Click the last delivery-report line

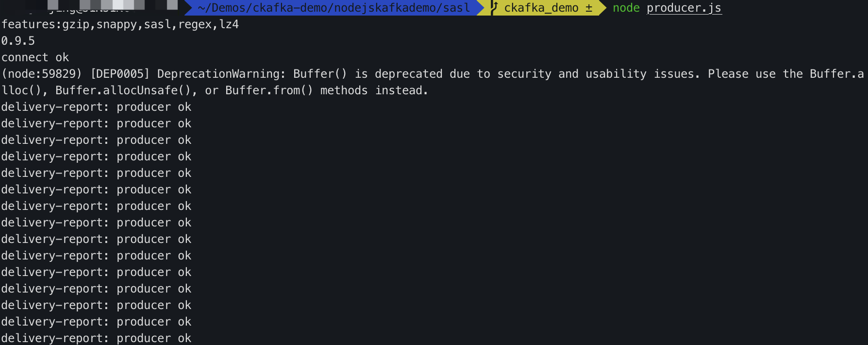[96, 338]
